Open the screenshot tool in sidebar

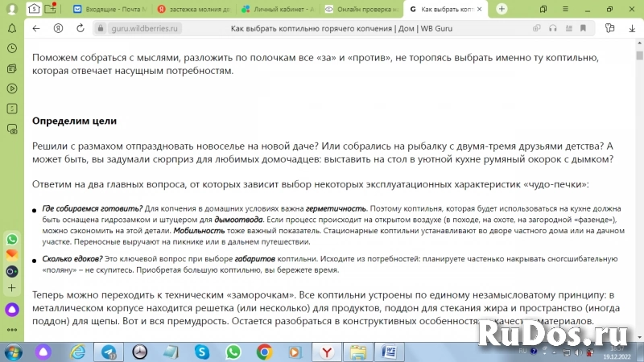point(12,130)
